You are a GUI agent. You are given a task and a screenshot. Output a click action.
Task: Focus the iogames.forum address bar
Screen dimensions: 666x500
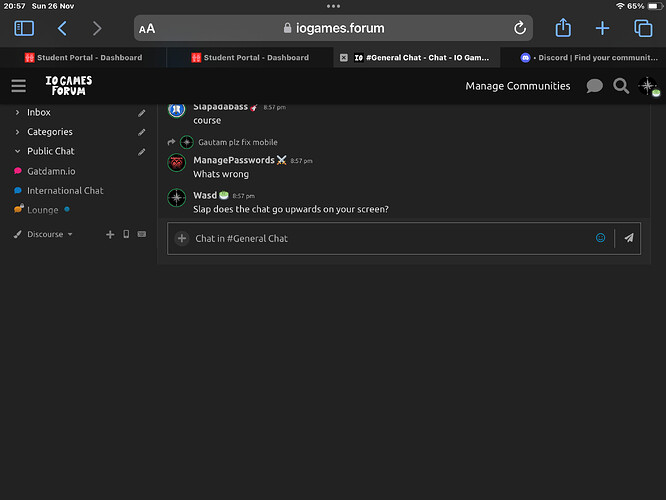tap(333, 28)
